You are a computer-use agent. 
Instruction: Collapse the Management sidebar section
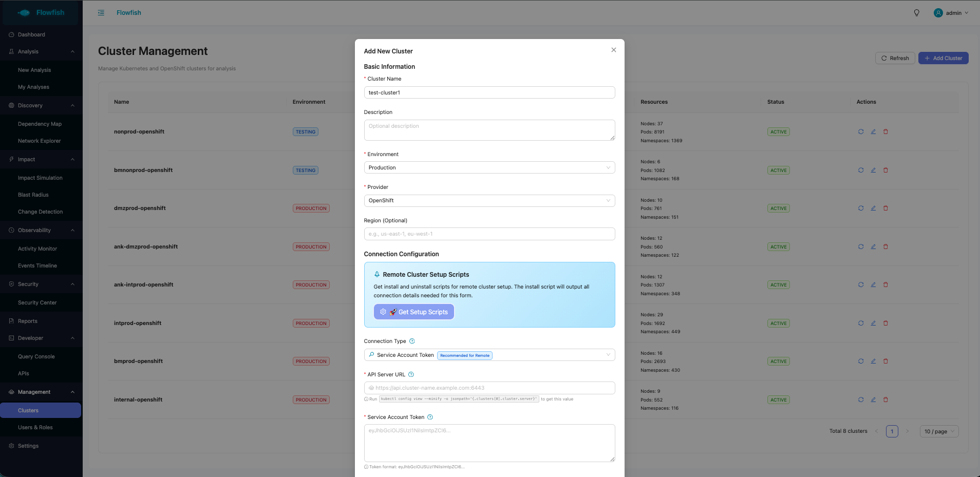click(x=41, y=392)
